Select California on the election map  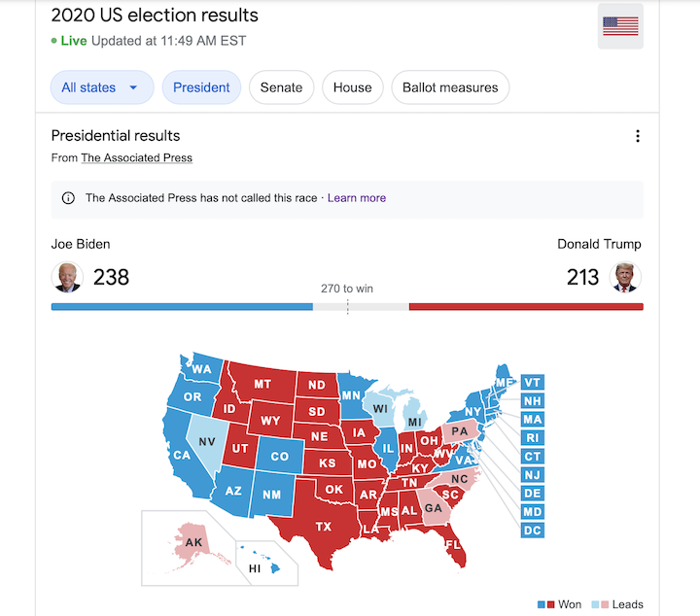click(183, 454)
